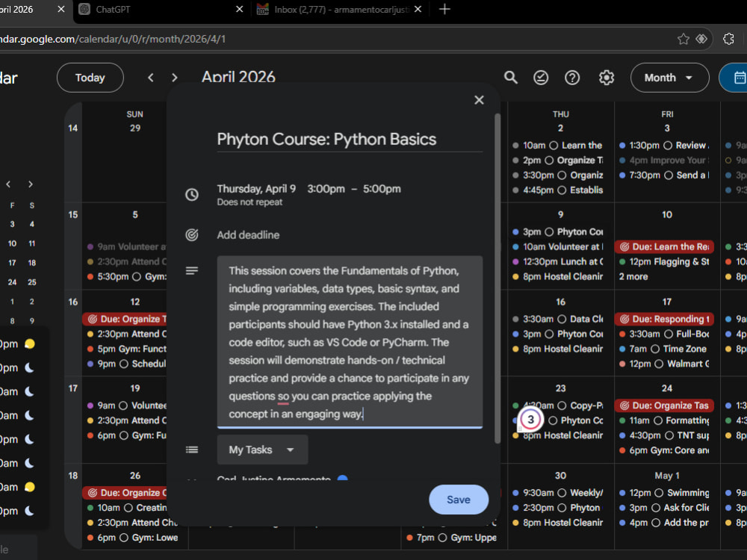
Task: Click the description lines icon
Action: 191,270
